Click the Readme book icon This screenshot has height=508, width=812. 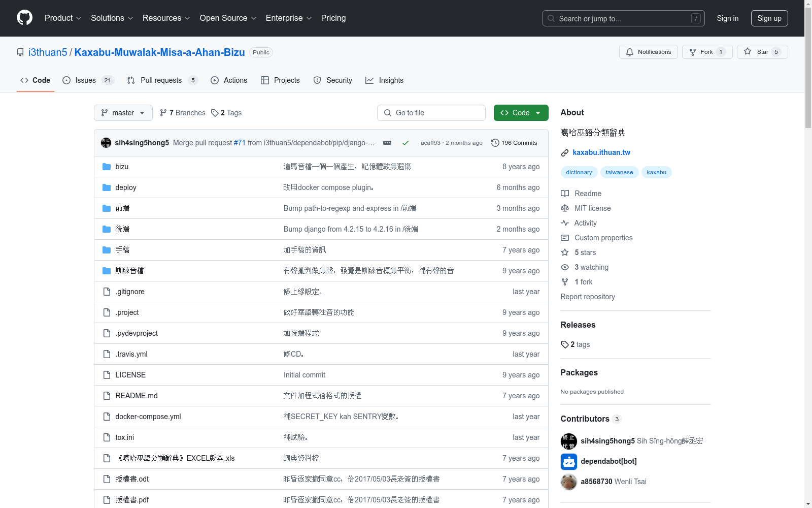[565, 194]
